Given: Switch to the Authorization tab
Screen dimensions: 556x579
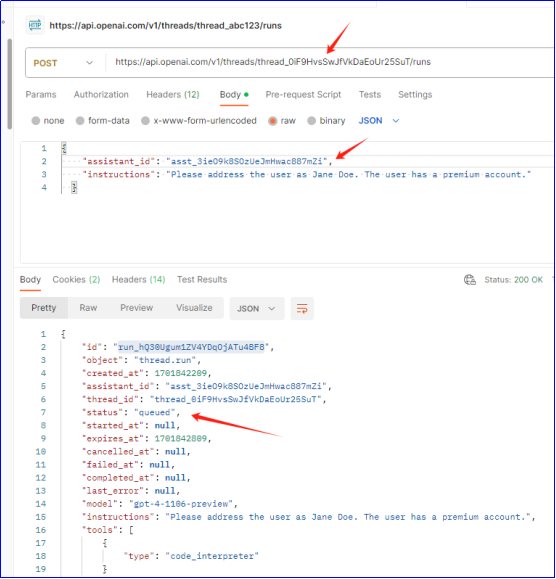Looking at the screenshot, I should click(101, 95).
